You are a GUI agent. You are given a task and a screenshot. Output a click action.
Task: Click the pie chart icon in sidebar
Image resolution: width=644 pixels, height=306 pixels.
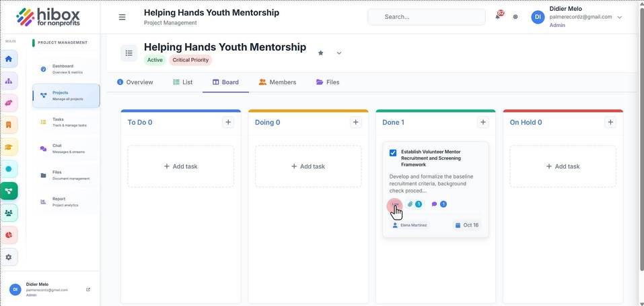(9, 235)
